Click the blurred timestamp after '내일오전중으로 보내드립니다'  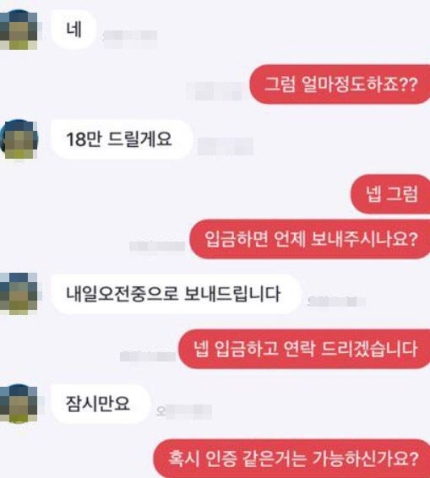pyautogui.click(x=337, y=302)
